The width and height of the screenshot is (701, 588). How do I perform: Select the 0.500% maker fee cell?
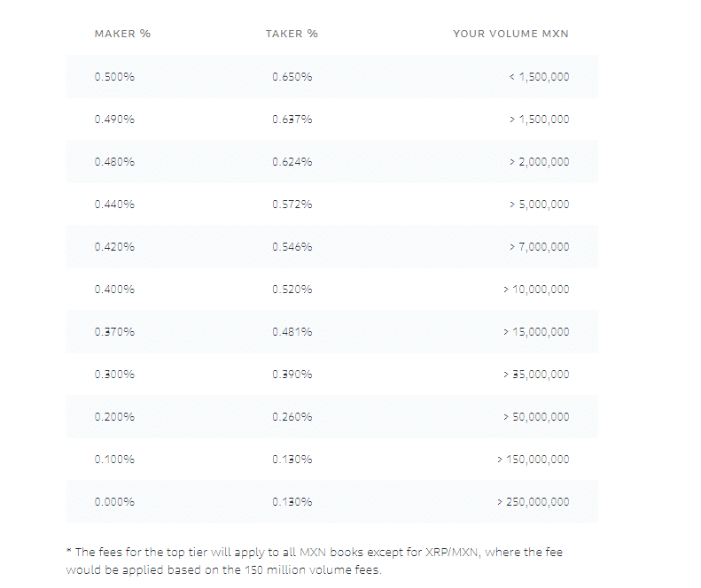[x=114, y=77]
